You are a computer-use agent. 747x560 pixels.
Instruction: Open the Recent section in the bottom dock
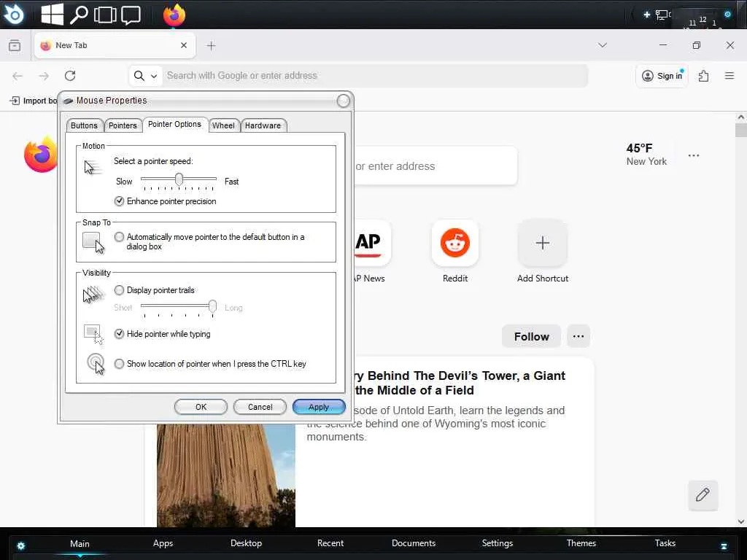(330, 543)
